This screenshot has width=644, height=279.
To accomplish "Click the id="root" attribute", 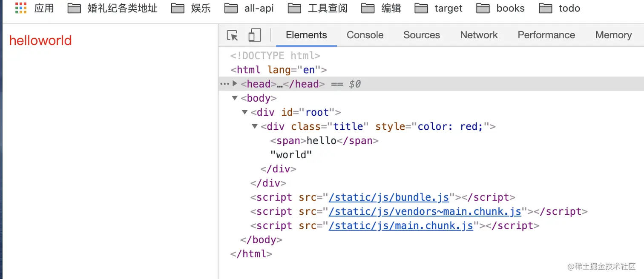I will point(308,112).
